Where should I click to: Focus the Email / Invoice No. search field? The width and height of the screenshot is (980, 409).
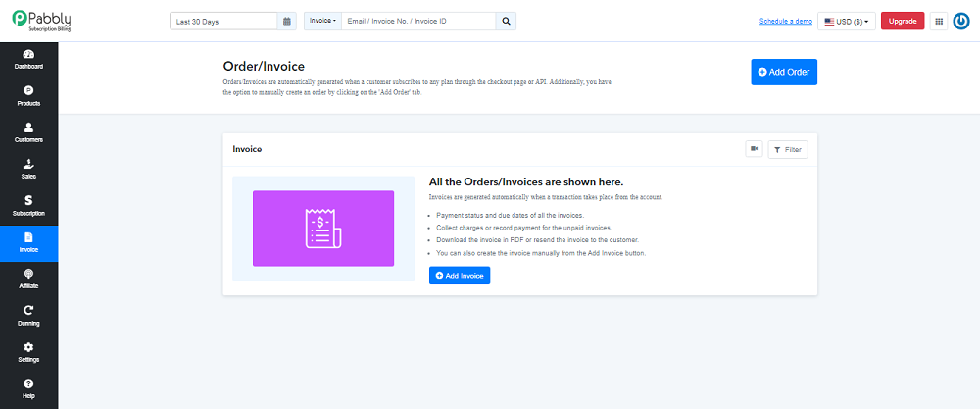418,22
